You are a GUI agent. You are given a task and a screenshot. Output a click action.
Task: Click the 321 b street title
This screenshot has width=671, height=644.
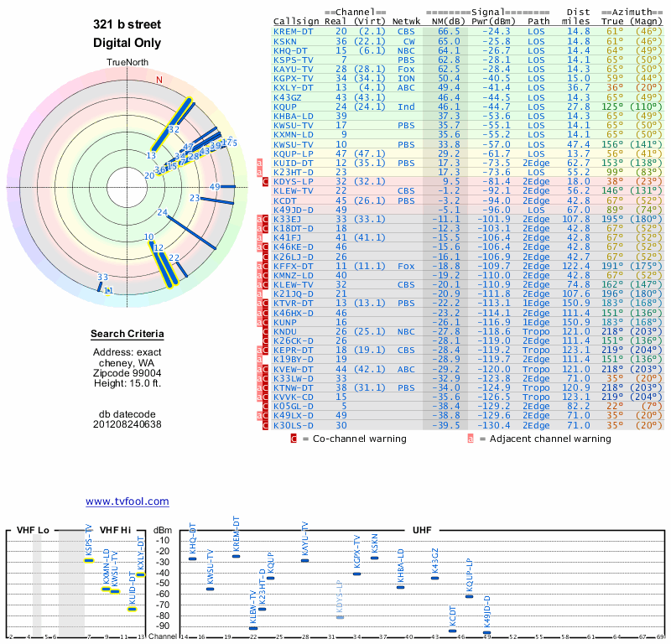pyautogui.click(x=127, y=24)
